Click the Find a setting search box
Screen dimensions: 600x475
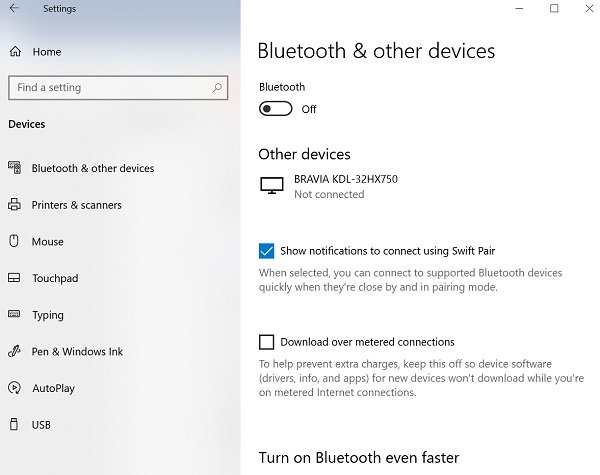point(110,88)
